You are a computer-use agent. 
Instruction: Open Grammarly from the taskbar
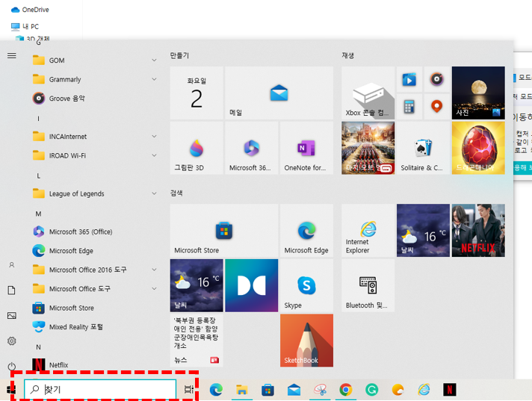[371, 390]
